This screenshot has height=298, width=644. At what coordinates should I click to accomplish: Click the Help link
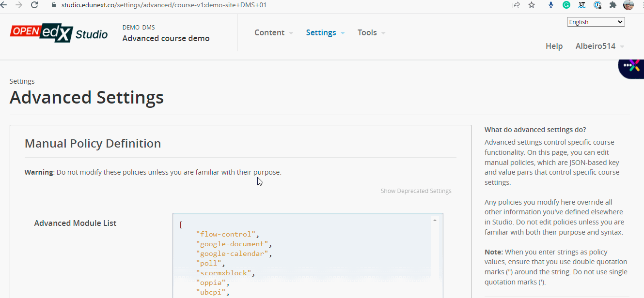(554, 46)
